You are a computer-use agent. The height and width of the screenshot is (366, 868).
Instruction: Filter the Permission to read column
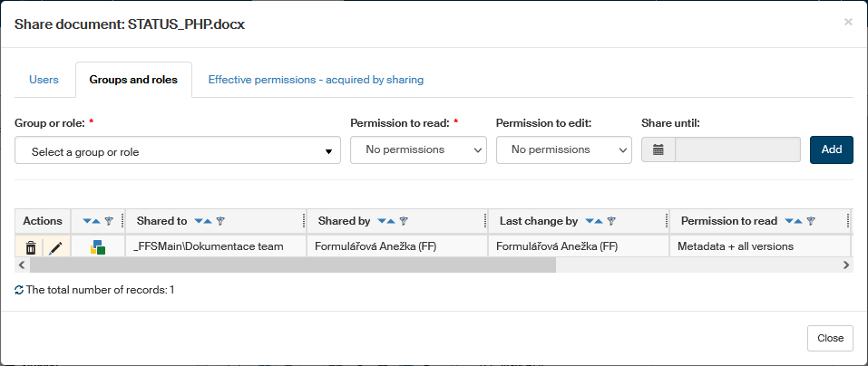[811, 221]
